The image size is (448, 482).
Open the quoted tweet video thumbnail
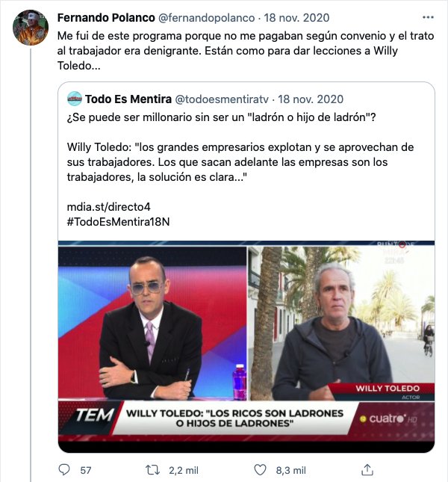pyautogui.click(x=246, y=346)
